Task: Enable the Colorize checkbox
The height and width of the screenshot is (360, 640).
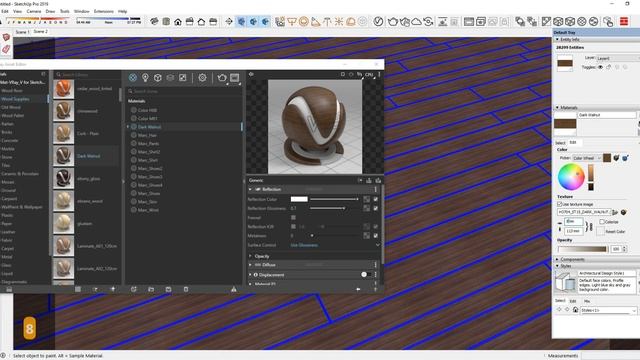Action: tap(602, 222)
